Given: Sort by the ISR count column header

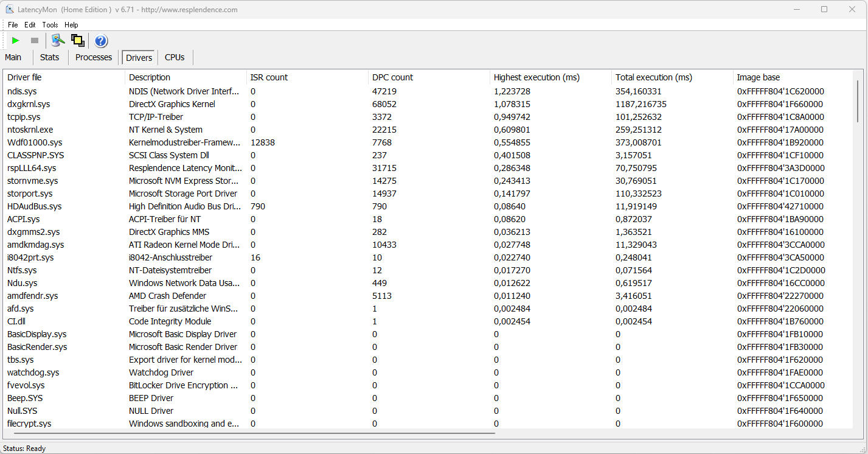Looking at the screenshot, I should coord(269,77).
